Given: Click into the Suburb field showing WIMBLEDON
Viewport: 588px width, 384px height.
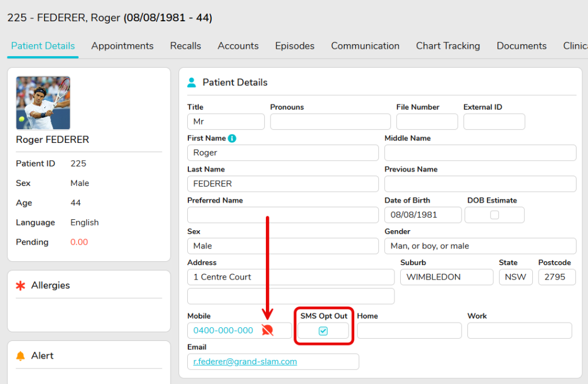Looking at the screenshot, I should click(x=446, y=277).
